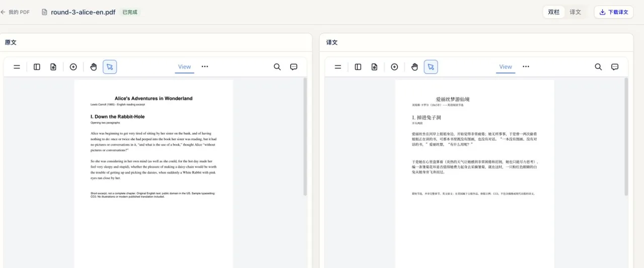This screenshot has height=268, width=644.
Task: Click the 原文 viewer vertical scrollbar
Action: 305,137
